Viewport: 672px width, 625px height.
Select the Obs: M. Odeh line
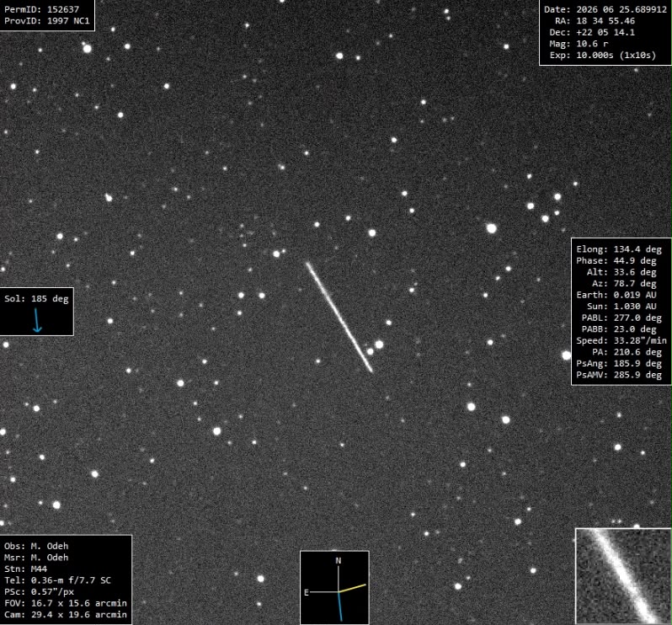[36, 546]
